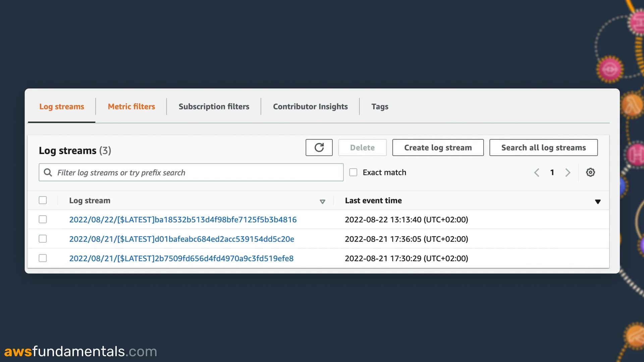Open the log stream ending in d5c20e
This screenshot has width=644, height=362.
pyautogui.click(x=181, y=239)
